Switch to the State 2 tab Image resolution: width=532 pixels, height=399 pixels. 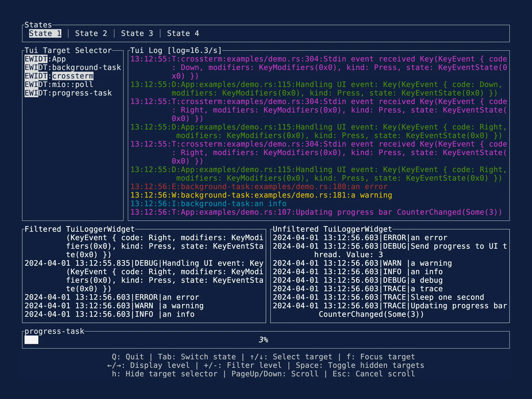[91, 33]
